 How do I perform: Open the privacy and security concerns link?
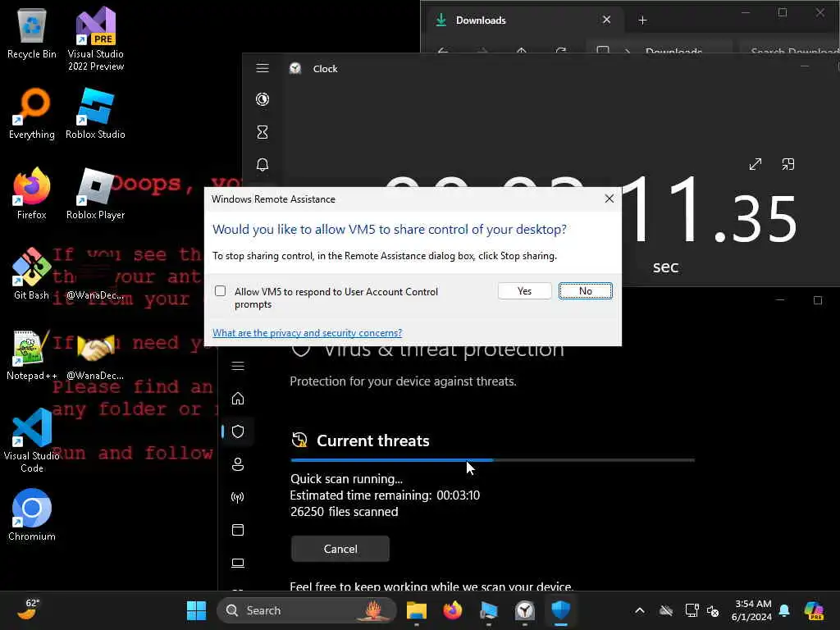pyautogui.click(x=307, y=333)
